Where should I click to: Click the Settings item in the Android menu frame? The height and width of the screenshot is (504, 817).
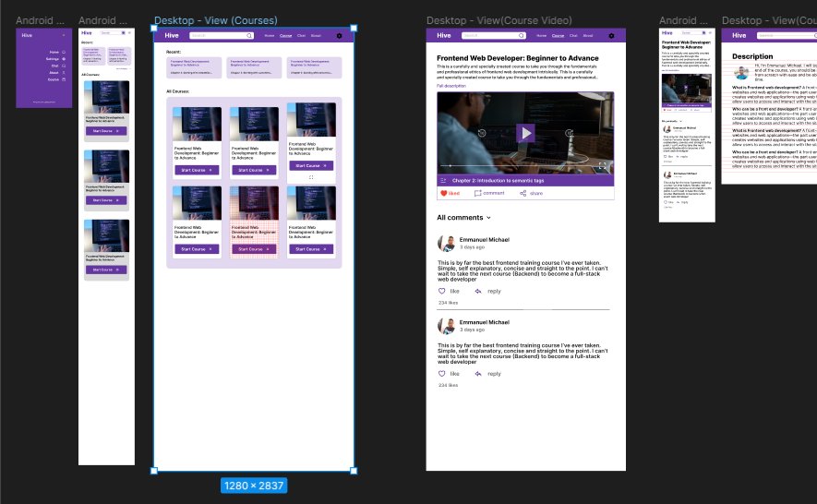click(55, 59)
